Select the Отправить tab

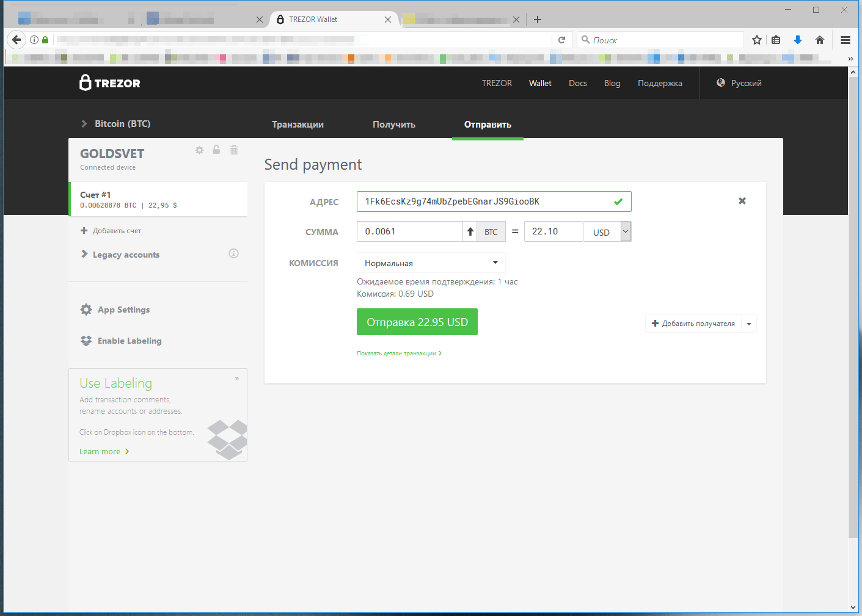(x=488, y=124)
